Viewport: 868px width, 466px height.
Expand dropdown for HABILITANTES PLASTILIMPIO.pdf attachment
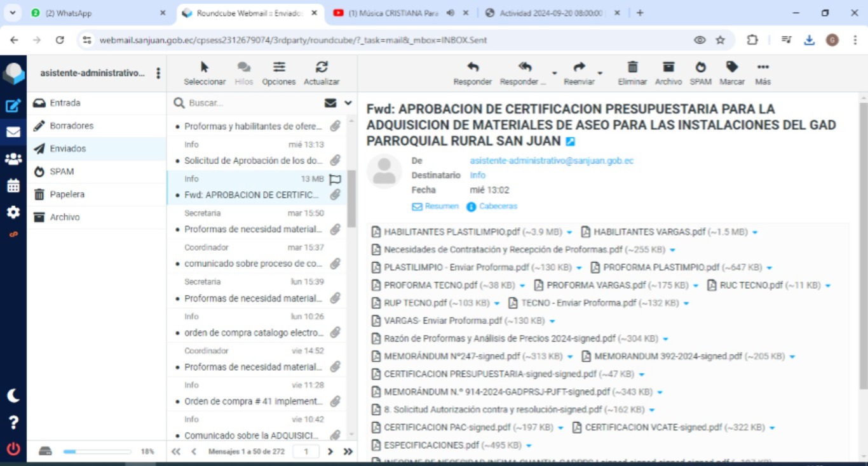pos(569,232)
